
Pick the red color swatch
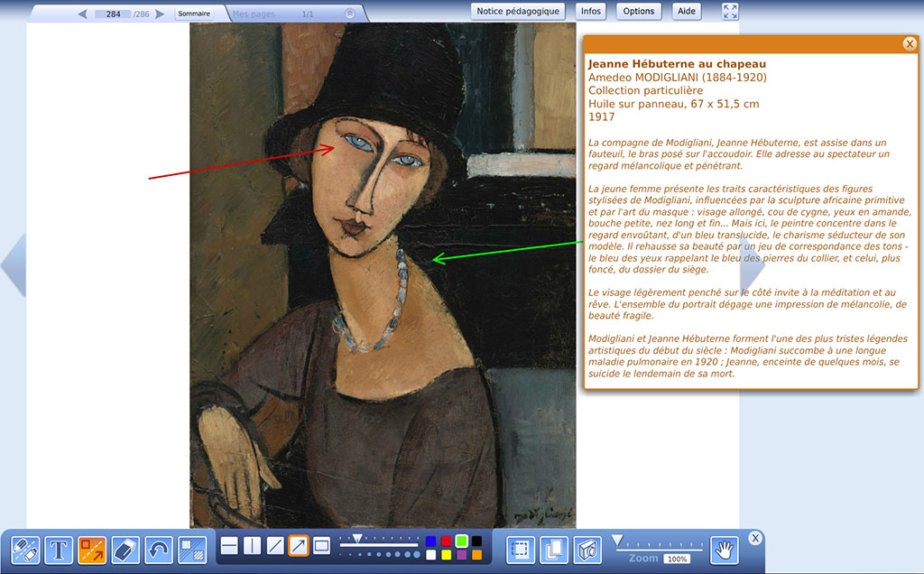coord(446,541)
